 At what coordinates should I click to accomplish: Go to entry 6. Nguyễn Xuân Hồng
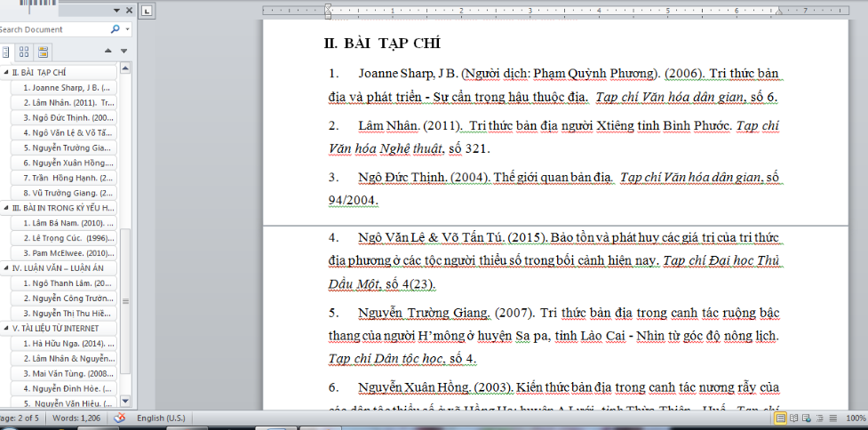click(x=64, y=163)
